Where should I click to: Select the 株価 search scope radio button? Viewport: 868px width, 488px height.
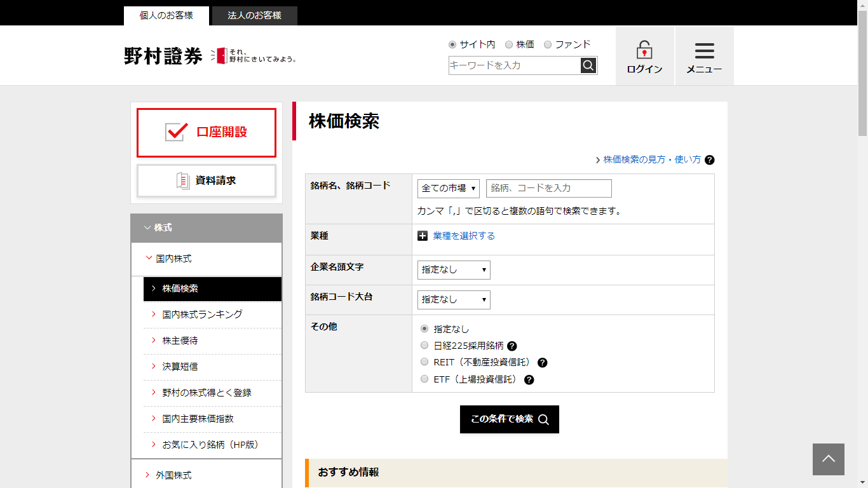pyautogui.click(x=509, y=44)
